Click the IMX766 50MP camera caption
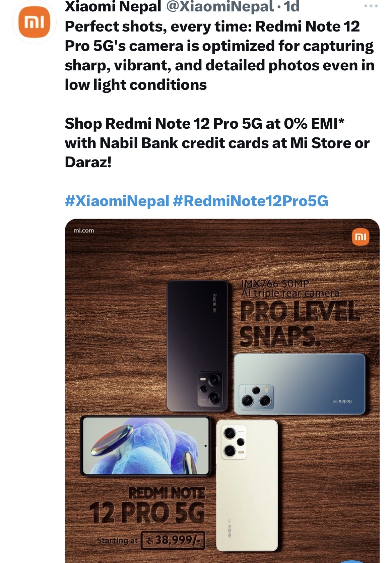This screenshot has height=563, width=392. click(290, 289)
